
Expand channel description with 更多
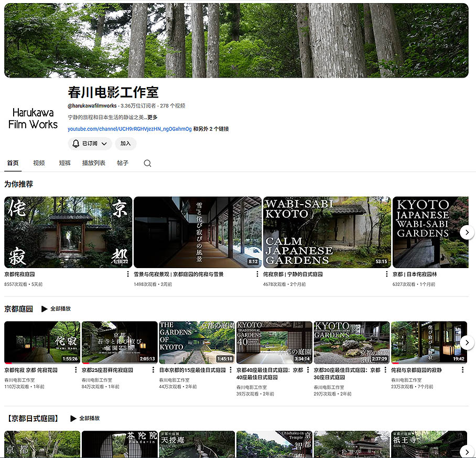(x=152, y=118)
